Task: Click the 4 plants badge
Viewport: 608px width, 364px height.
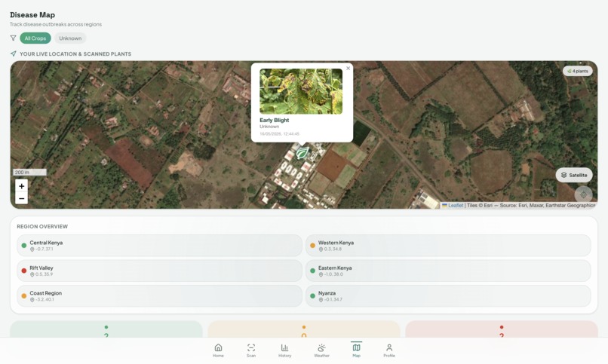Action: tap(578, 71)
